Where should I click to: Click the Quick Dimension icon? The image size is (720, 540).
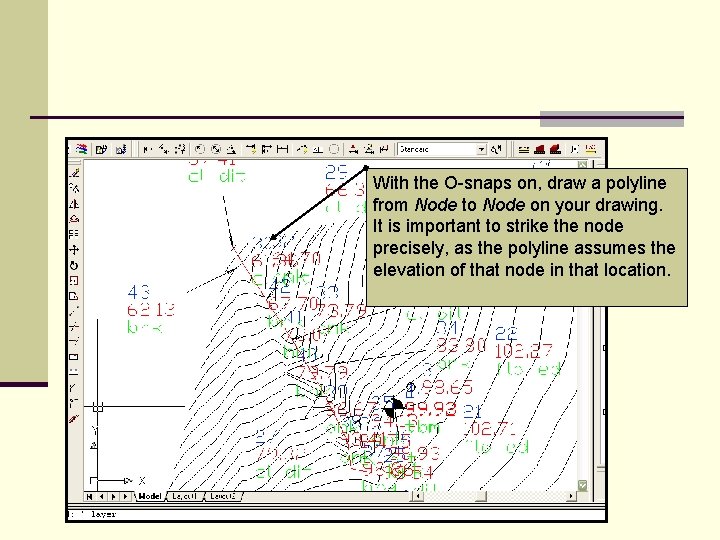click(x=251, y=149)
